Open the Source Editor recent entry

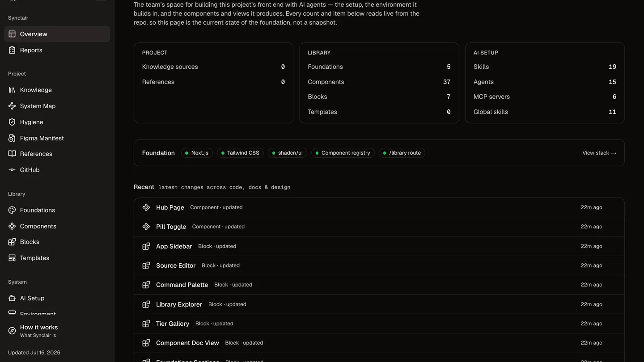[379, 265]
